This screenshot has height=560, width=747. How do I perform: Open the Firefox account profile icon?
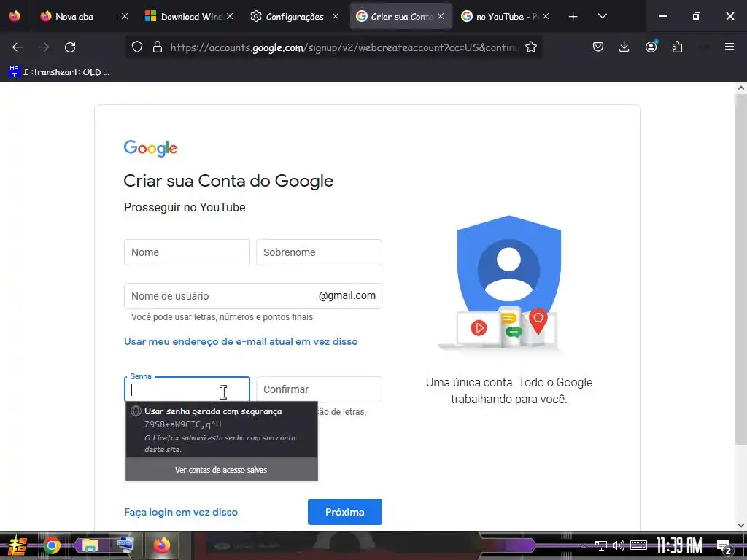pos(651,47)
